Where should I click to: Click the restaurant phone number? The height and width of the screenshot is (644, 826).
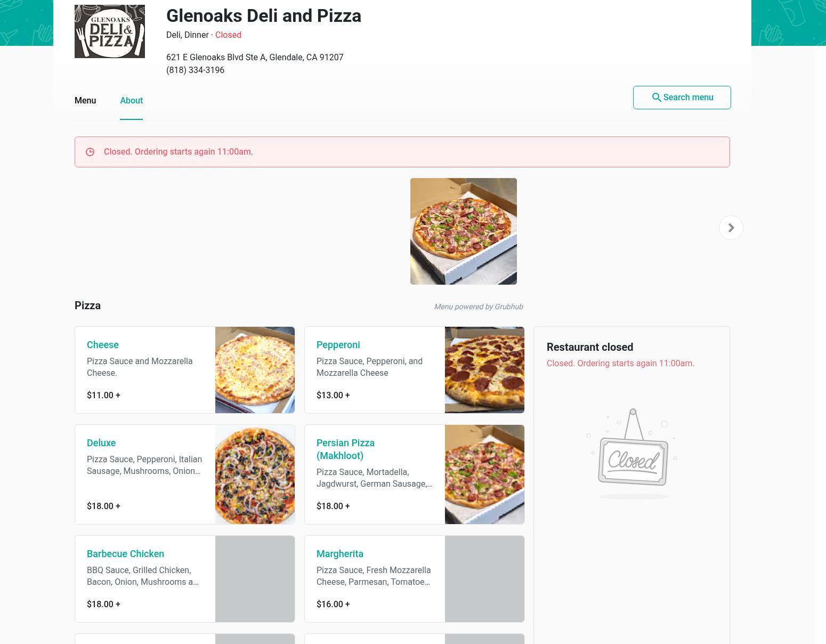coord(195,70)
